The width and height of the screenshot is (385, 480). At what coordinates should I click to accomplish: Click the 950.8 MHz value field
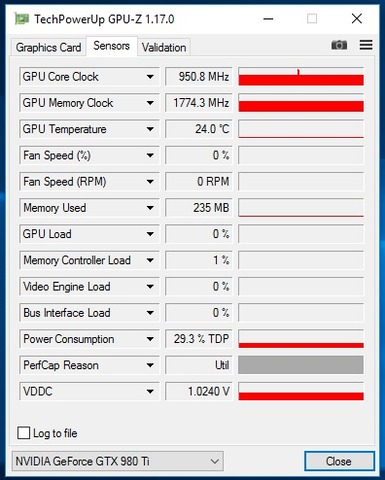199,77
